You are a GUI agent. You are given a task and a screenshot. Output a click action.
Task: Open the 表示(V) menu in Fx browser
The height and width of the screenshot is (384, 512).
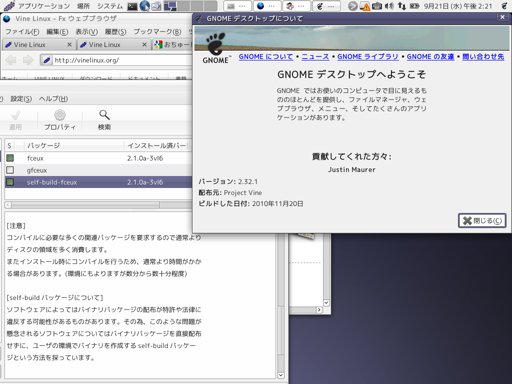tap(87, 32)
